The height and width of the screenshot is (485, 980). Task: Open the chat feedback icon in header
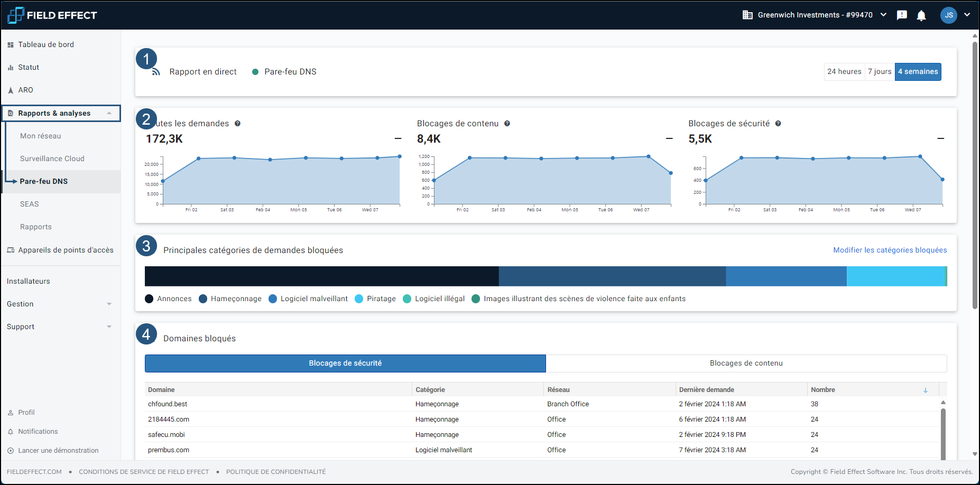(x=902, y=15)
